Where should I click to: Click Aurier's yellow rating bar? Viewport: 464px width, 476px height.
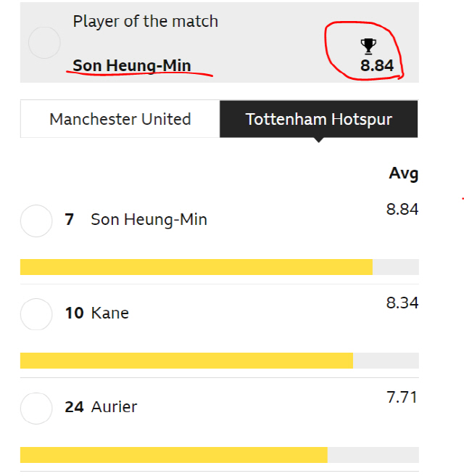[x=174, y=454]
